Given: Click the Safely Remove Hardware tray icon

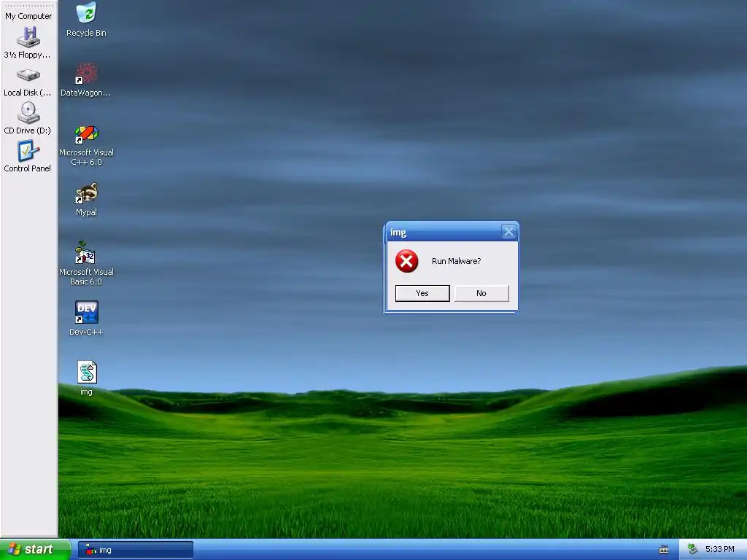Looking at the screenshot, I should pyautogui.click(x=693, y=550).
